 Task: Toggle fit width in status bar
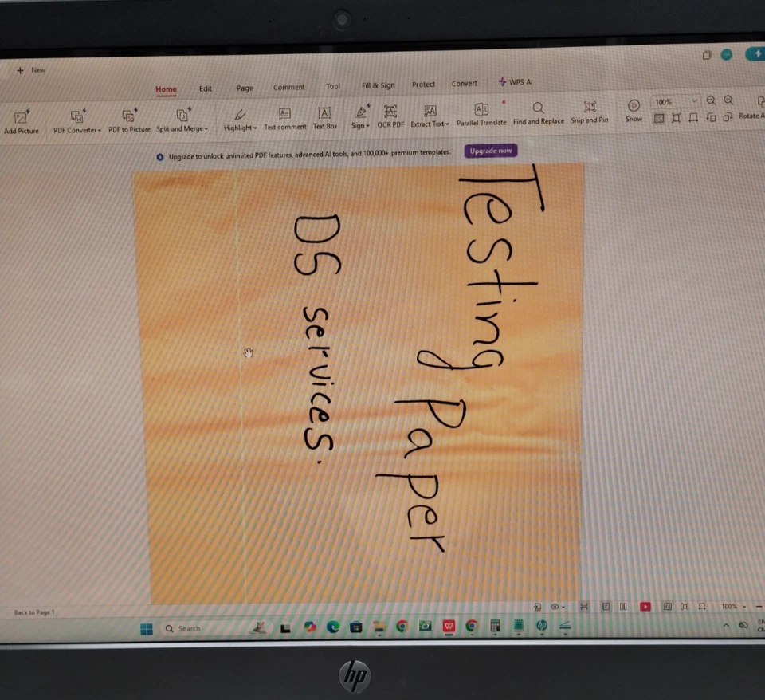click(702, 606)
